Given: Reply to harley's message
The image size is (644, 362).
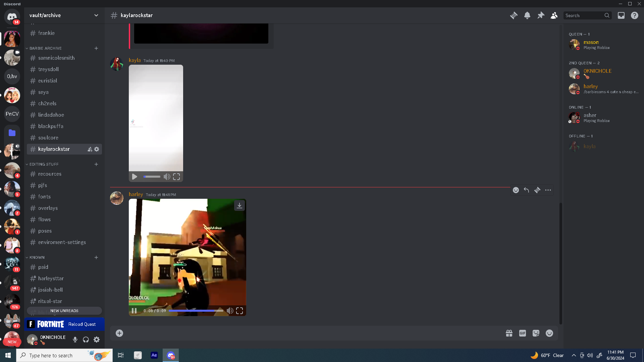Looking at the screenshot, I should pyautogui.click(x=527, y=190).
